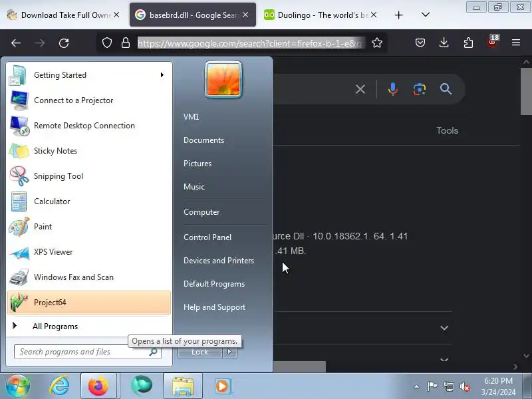Open Music library

[194, 187]
